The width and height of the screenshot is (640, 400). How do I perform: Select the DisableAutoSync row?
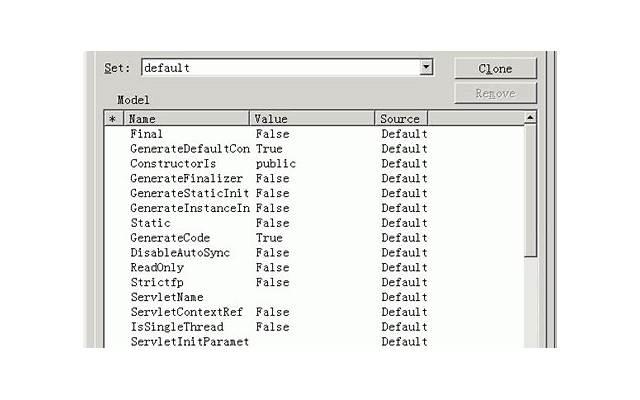click(x=179, y=253)
